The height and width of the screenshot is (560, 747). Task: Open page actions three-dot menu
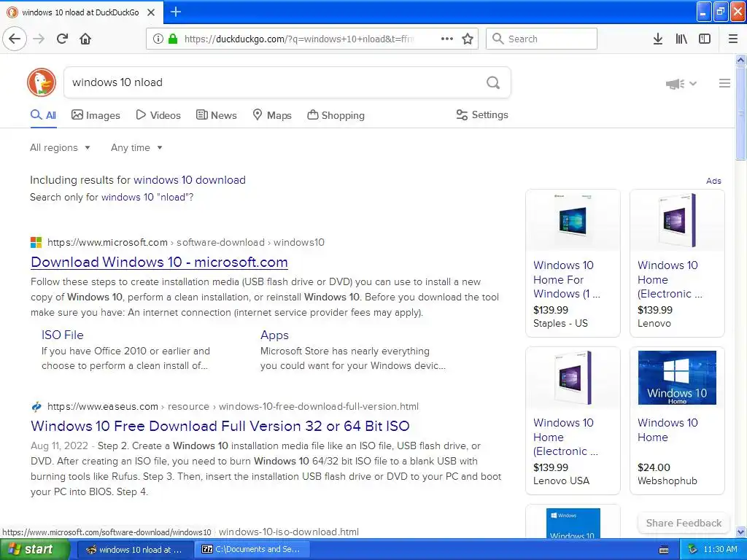(447, 39)
